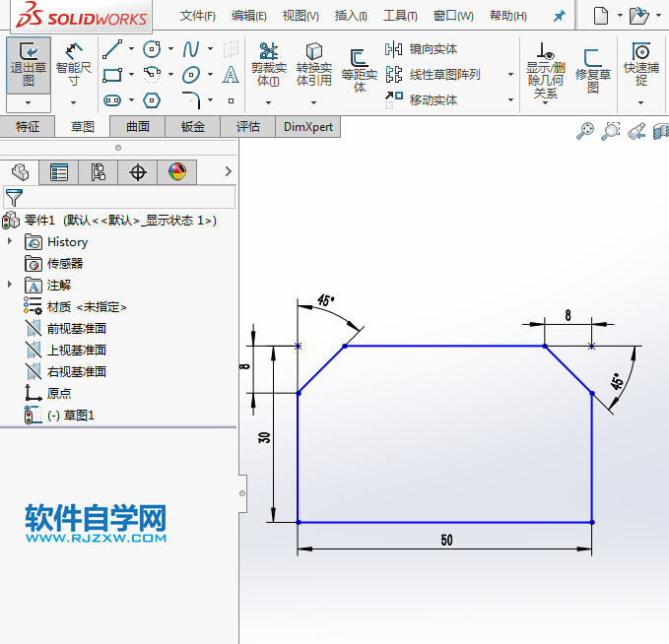
Task: Click the tree filter funnel icon
Action: [14, 198]
